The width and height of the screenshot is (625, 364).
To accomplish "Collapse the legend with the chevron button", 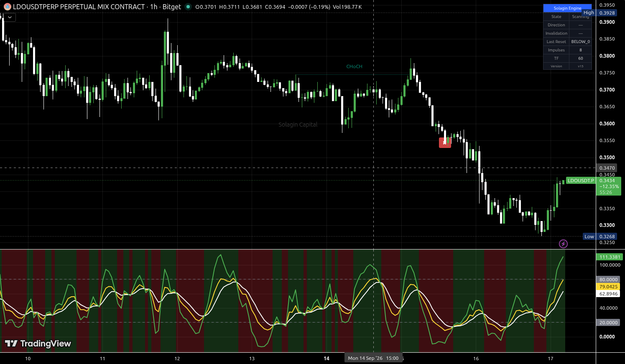I will [x=10, y=17].
